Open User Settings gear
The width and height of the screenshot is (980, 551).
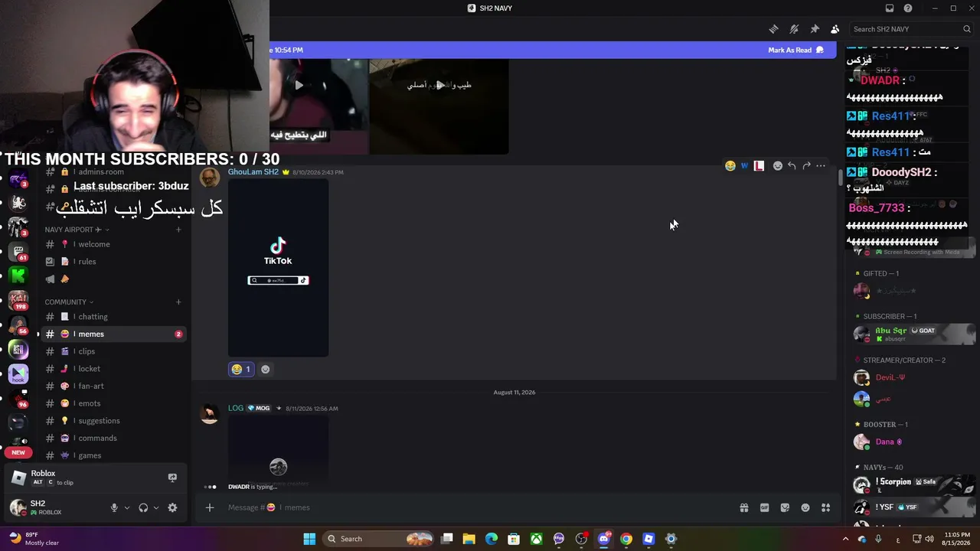click(172, 507)
